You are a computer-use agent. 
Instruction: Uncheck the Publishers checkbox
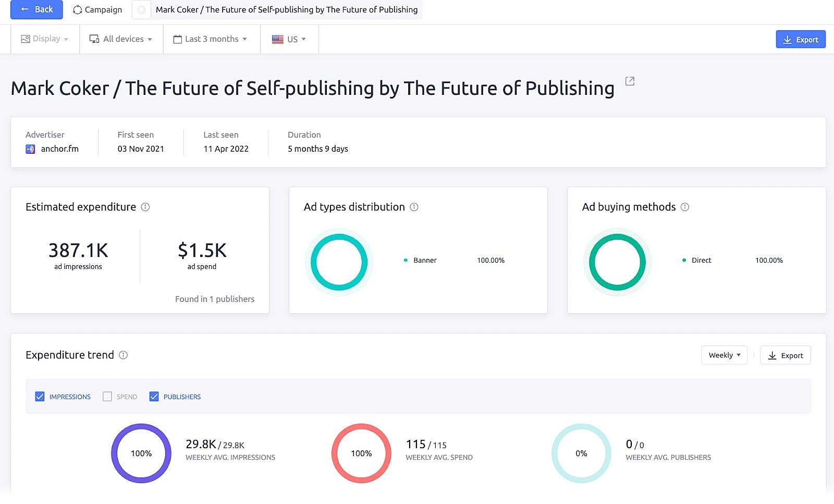point(154,396)
